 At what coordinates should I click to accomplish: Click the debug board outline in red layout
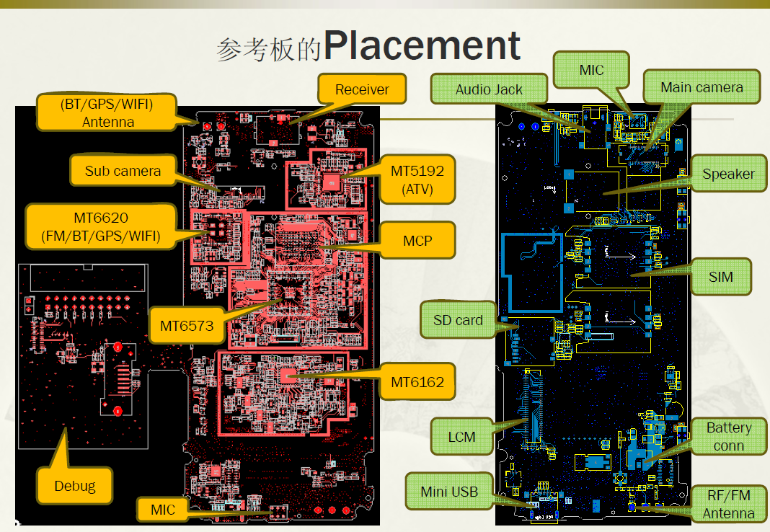(x=83, y=357)
